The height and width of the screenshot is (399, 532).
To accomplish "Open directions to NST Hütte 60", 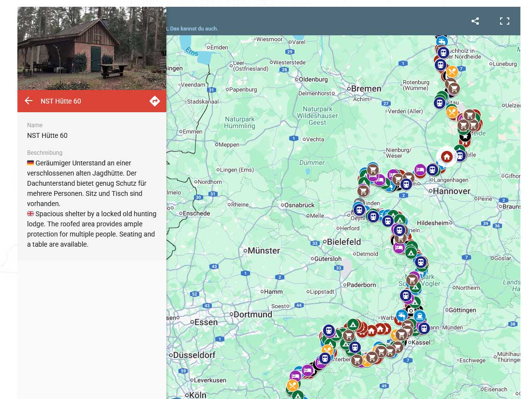I will pyautogui.click(x=155, y=101).
